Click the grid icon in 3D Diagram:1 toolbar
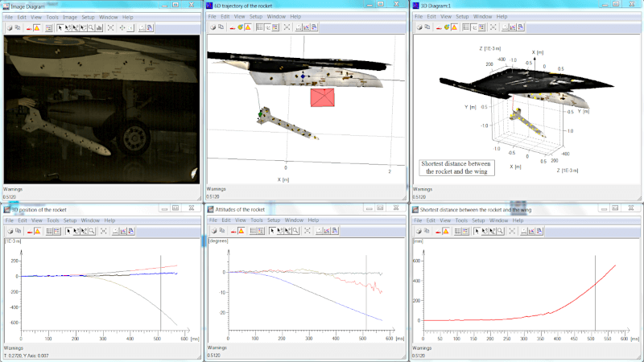 coord(466,27)
